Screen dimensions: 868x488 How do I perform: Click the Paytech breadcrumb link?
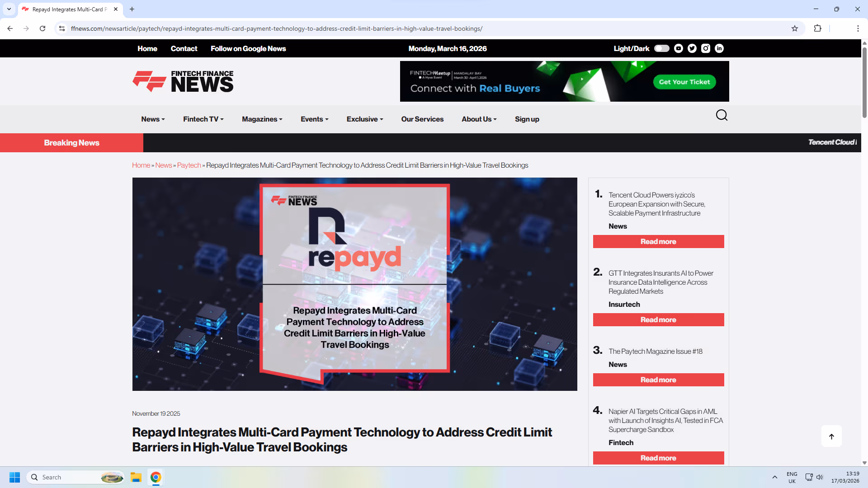(189, 165)
